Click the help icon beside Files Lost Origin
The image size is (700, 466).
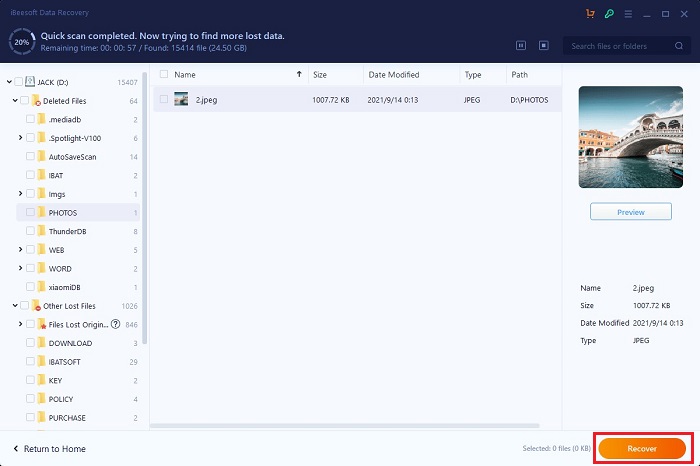point(115,324)
